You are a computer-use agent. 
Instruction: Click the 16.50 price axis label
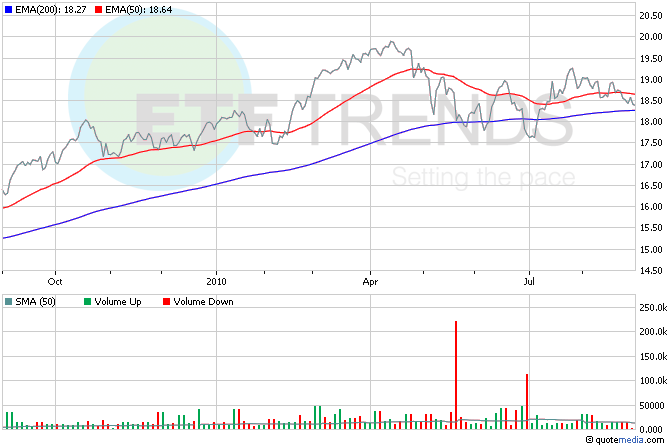click(x=651, y=185)
